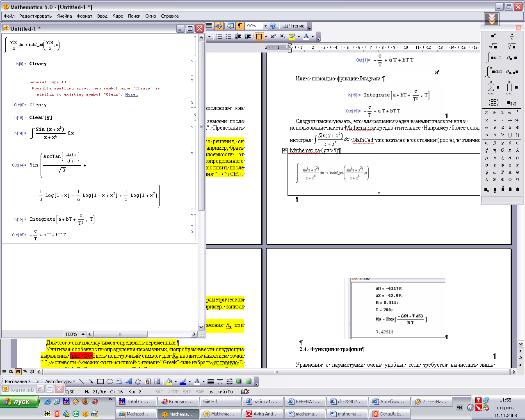Insert the definite integral template with limits

click(494, 71)
